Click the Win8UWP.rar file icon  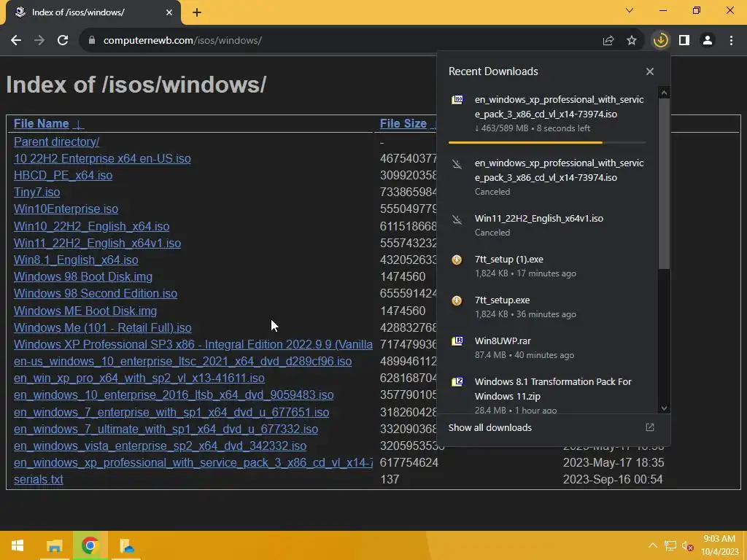point(457,341)
